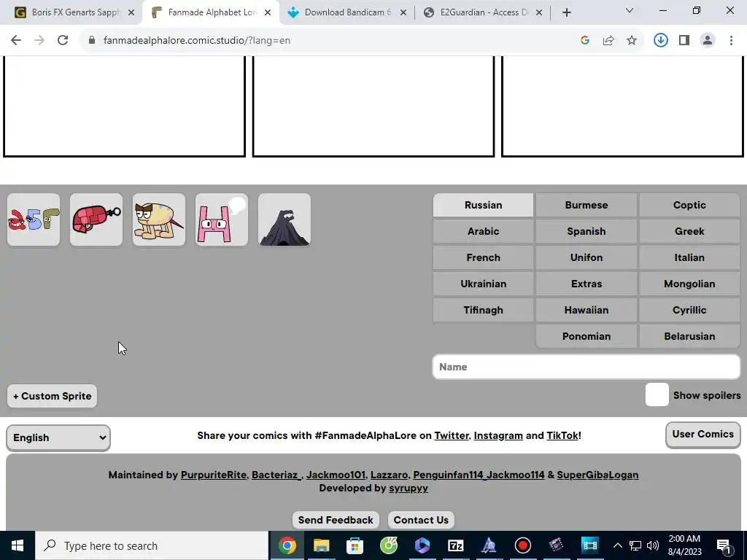This screenshot has height=560, width=747.
Task: Select the Ponomian category
Action: coord(586,335)
